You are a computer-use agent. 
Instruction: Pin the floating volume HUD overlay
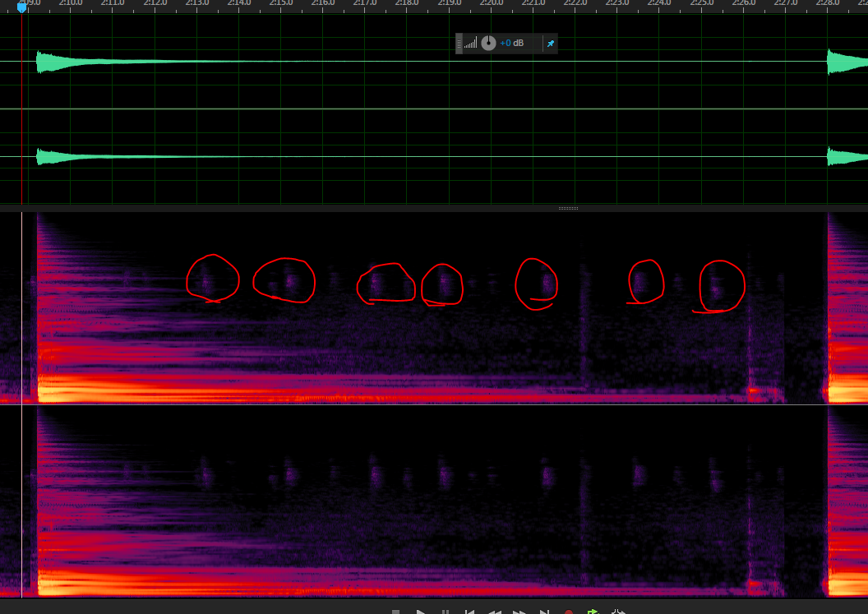[551, 43]
